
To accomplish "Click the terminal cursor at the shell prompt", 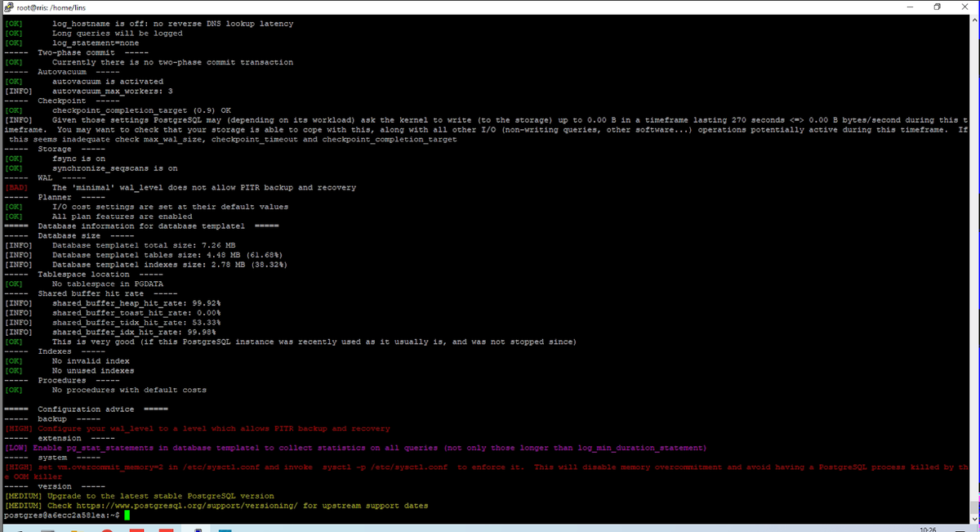I will click(x=127, y=516).
